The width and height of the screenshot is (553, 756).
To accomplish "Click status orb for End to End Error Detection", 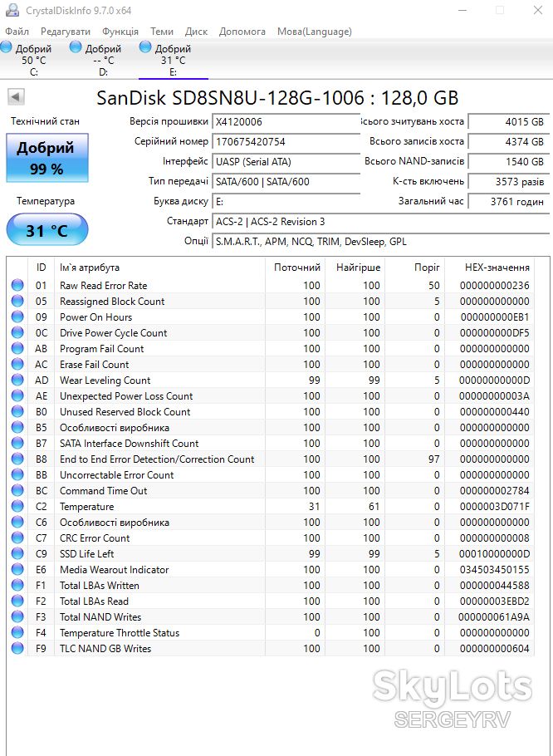I will click(x=17, y=459).
